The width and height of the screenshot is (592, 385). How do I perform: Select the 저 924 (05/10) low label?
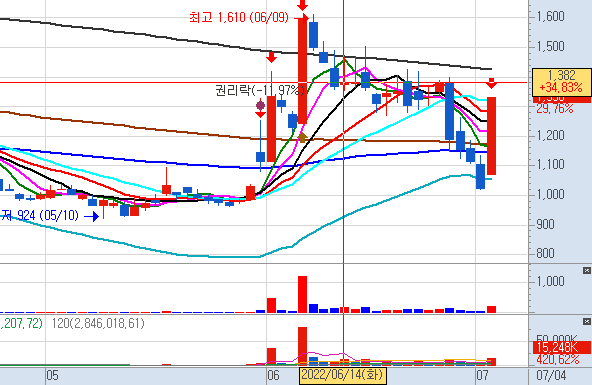(40, 216)
